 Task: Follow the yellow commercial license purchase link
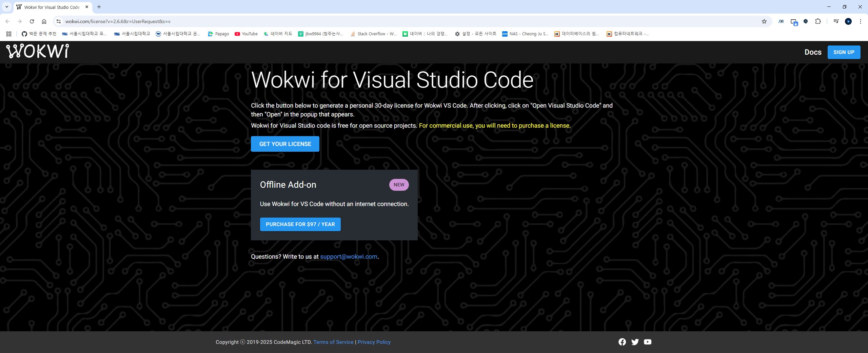tap(495, 126)
